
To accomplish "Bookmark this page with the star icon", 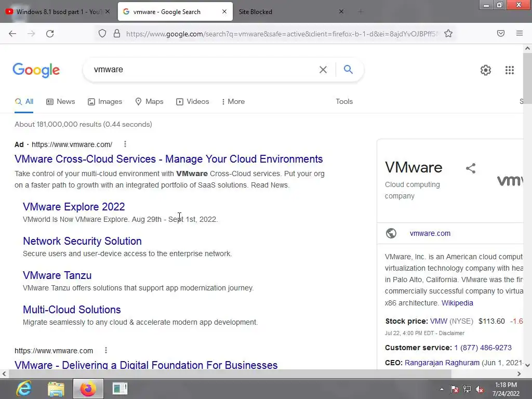I will click(448, 33).
